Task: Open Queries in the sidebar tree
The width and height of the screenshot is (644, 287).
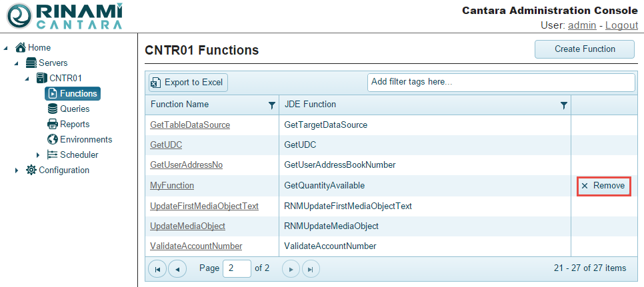Action: [74, 109]
